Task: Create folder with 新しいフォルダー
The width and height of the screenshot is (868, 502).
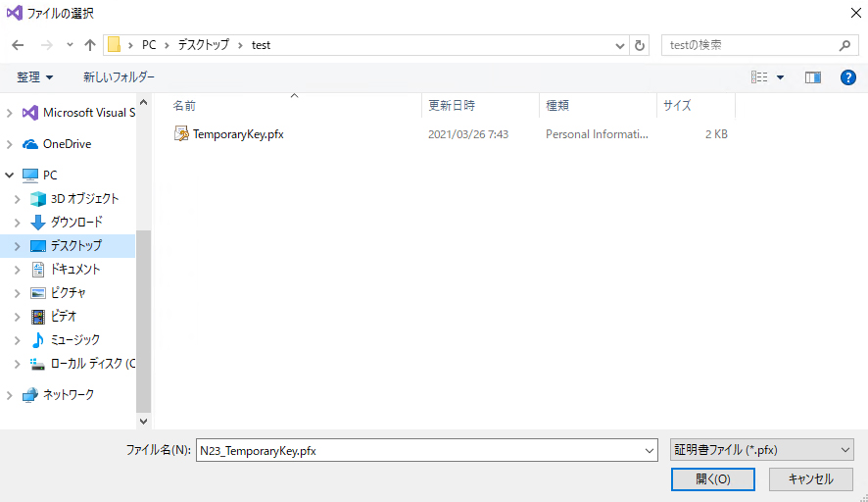Action: 119,77
